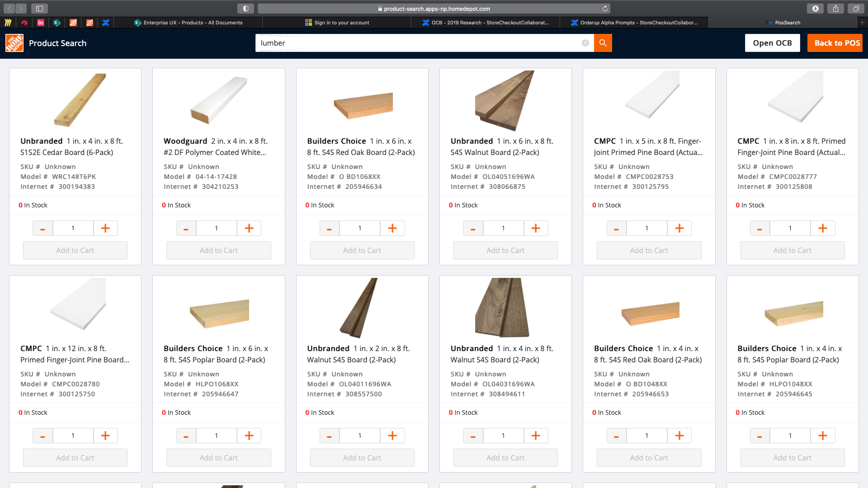
Task: Click the reload icon in the address bar
Action: (605, 8)
